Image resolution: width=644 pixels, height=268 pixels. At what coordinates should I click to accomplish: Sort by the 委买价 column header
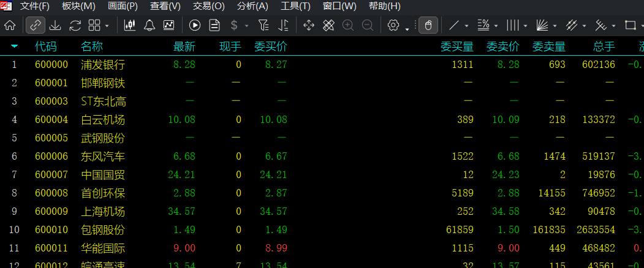[x=271, y=47]
